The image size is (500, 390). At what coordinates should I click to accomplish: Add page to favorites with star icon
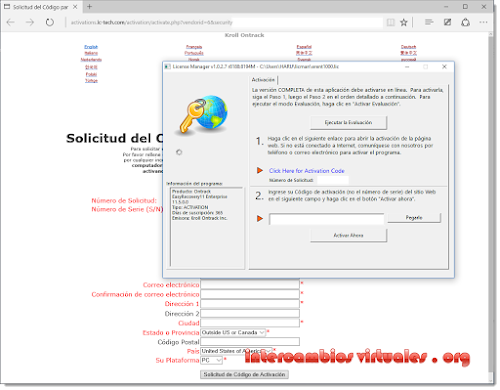(x=404, y=22)
